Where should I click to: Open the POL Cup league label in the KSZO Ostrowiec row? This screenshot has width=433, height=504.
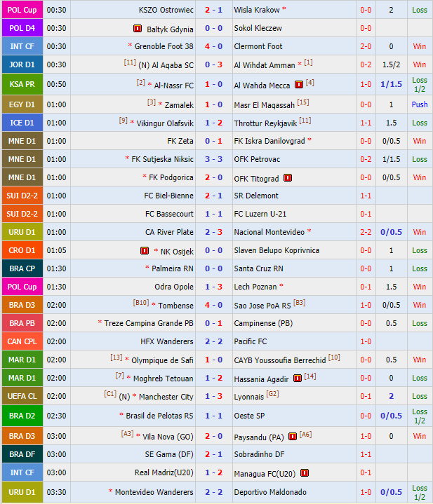22,10
